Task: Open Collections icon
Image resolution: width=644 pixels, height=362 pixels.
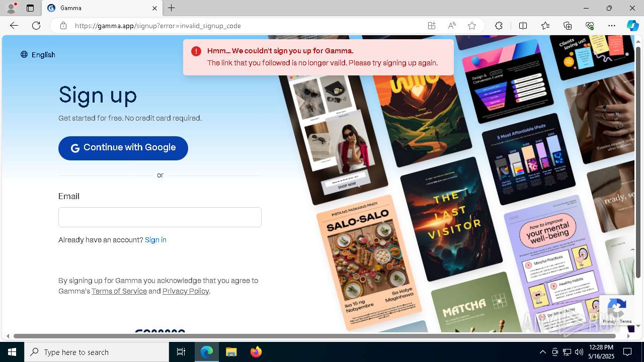Action: click(x=568, y=26)
